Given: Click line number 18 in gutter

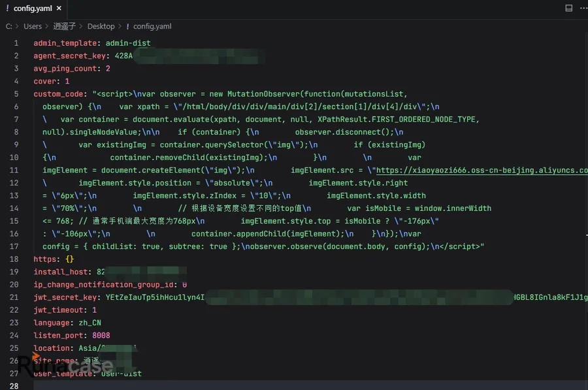Looking at the screenshot, I should [x=14, y=259].
